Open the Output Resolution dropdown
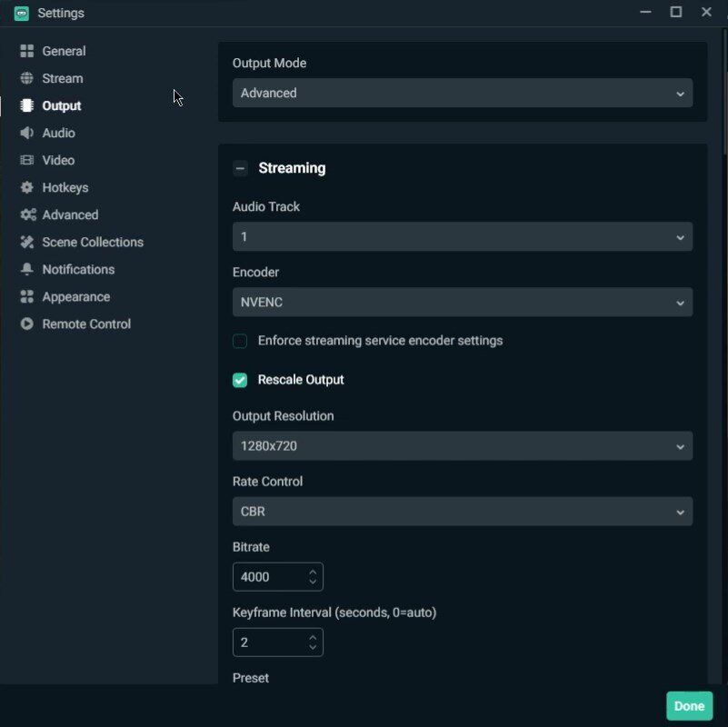This screenshot has height=727, width=728. (x=462, y=446)
